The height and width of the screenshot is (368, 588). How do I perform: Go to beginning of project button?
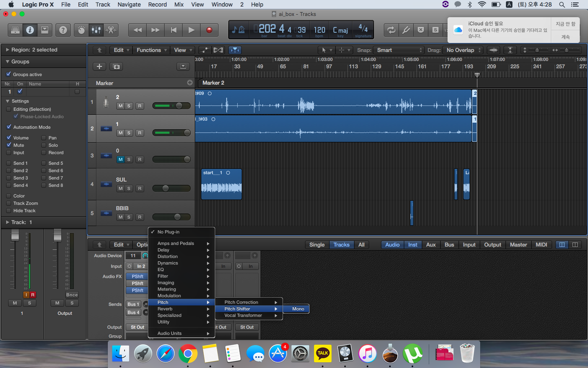pos(174,30)
